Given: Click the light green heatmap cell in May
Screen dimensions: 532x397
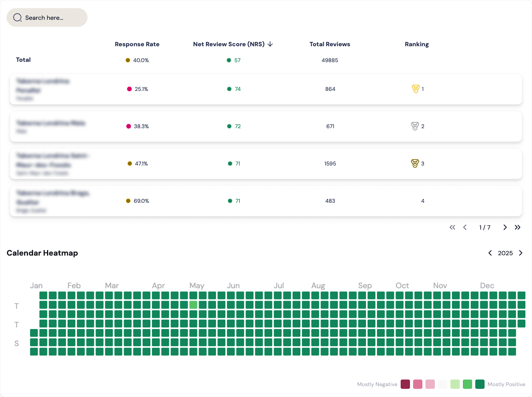Looking at the screenshot, I should pos(193,305).
